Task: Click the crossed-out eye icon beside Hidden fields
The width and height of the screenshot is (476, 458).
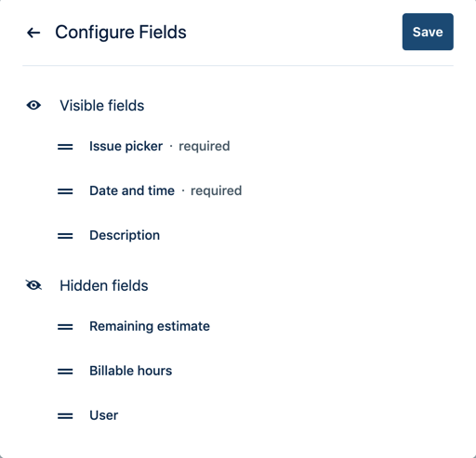Action: click(x=33, y=285)
